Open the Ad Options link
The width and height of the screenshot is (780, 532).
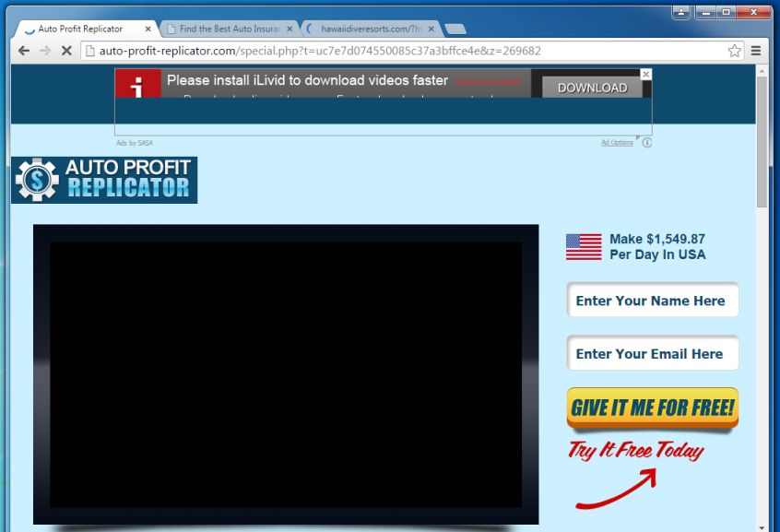617,143
